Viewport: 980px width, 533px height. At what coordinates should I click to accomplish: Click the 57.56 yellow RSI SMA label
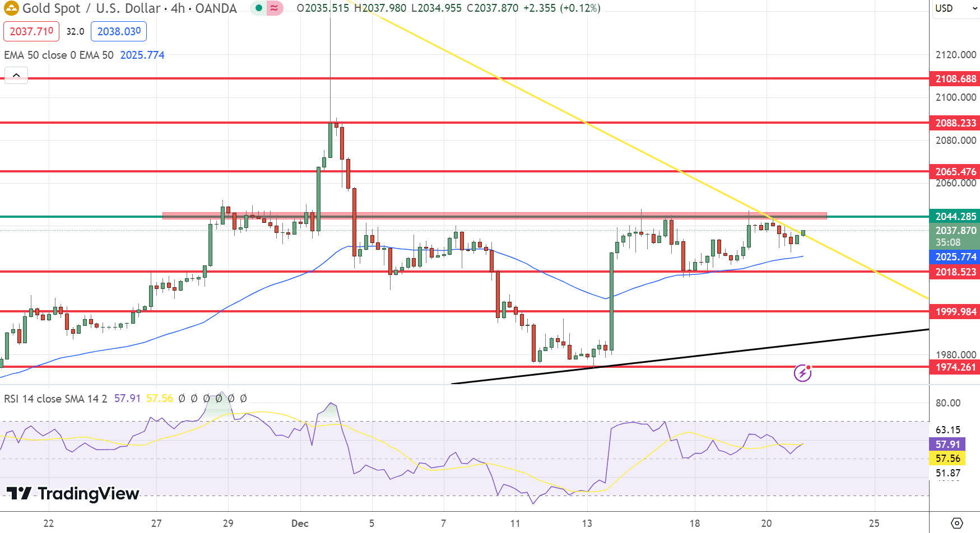pos(947,459)
